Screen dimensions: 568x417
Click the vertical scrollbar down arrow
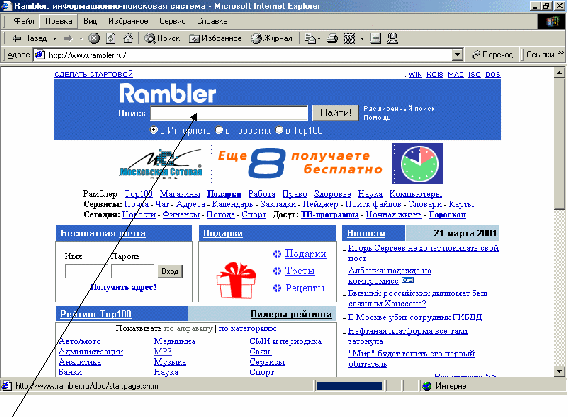coord(560,371)
